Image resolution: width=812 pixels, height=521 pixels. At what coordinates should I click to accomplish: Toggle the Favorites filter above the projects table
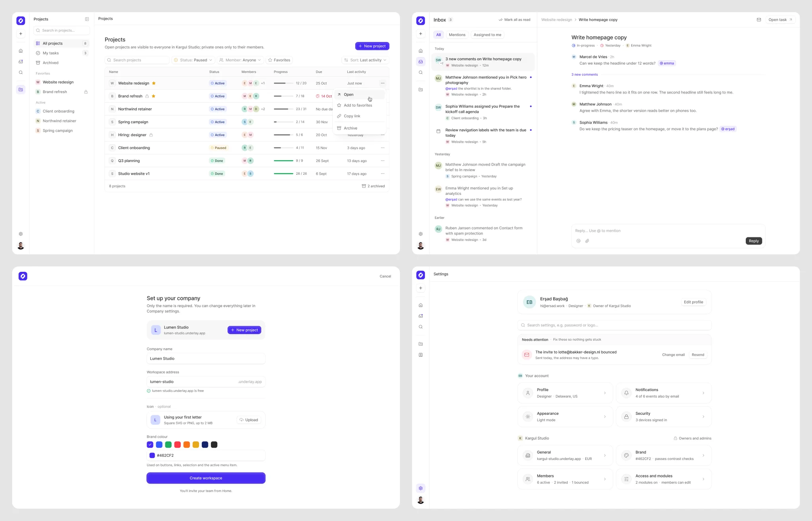279,60
